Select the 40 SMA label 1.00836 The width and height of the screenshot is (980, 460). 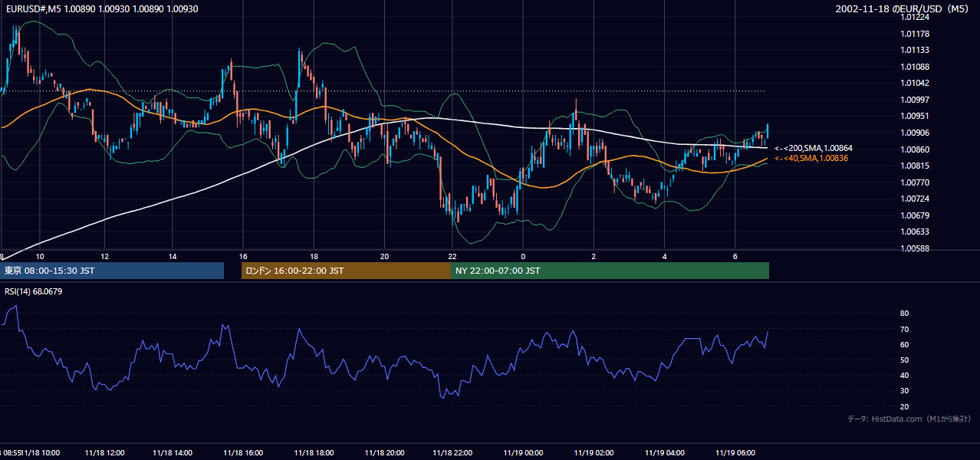click(x=811, y=158)
